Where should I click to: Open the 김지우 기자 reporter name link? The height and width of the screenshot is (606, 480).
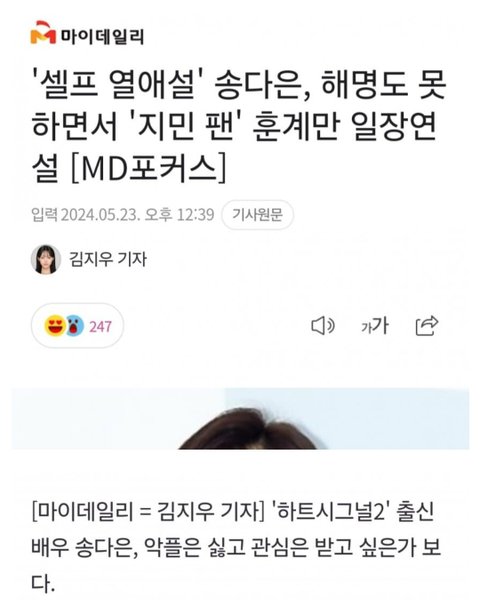[108, 259]
